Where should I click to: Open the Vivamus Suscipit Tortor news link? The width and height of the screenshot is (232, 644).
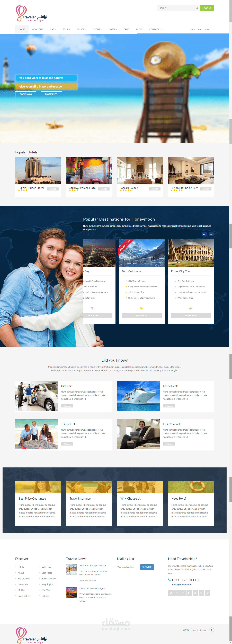[93, 565]
